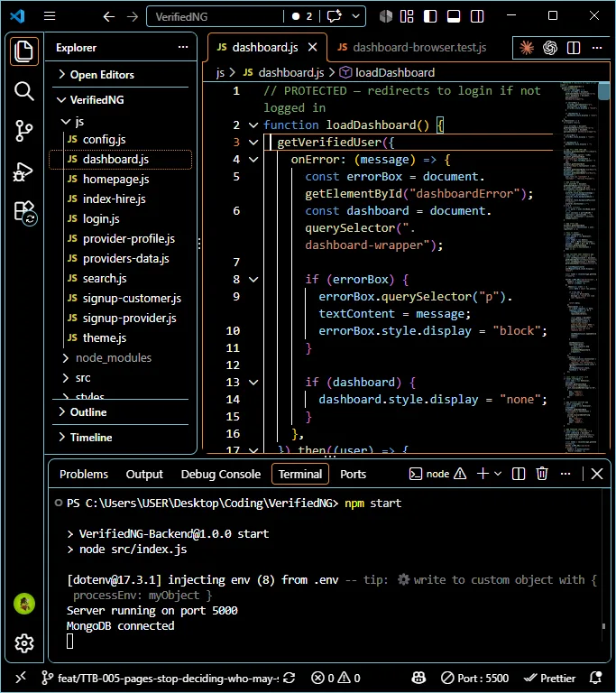The width and height of the screenshot is (616, 693).
Task: Go back with the left arrow
Action: pyautogui.click(x=109, y=17)
